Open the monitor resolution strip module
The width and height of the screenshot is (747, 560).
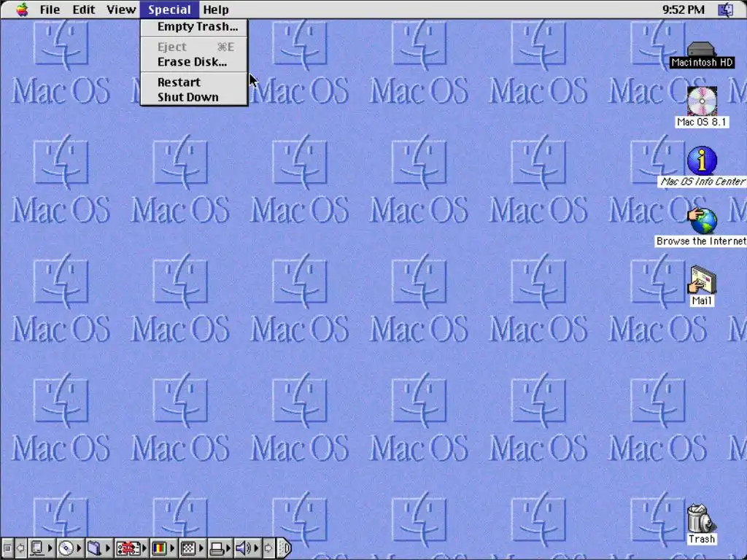pyautogui.click(x=192, y=548)
